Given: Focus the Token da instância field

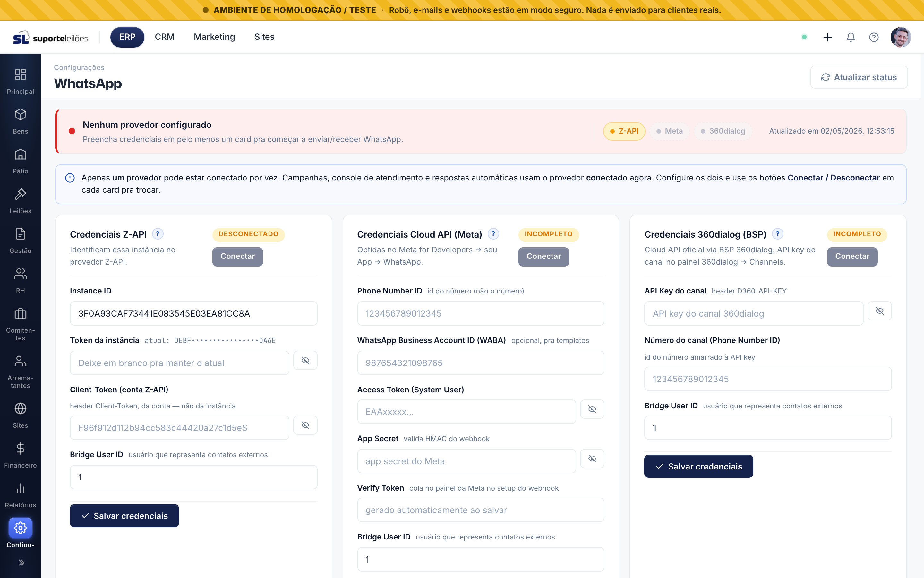Looking at the screenshot, I should pyautogui.click(x=179, y=363).
